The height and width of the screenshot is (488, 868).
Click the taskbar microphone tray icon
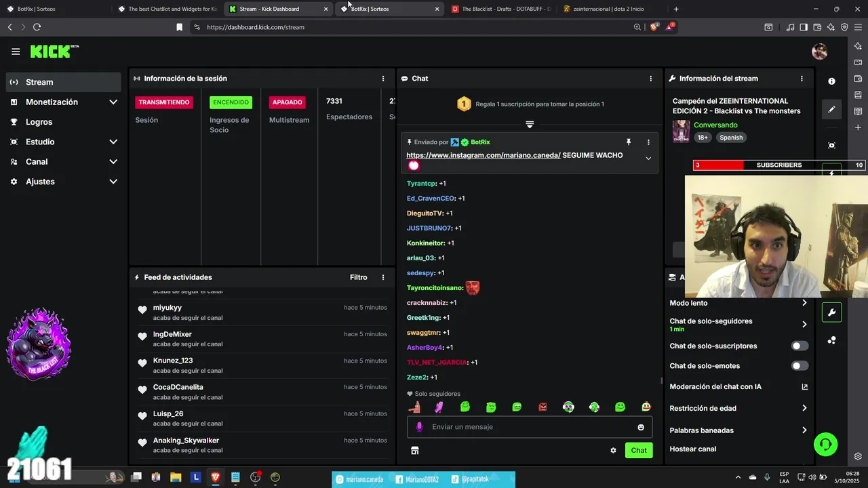coord(767,477)
